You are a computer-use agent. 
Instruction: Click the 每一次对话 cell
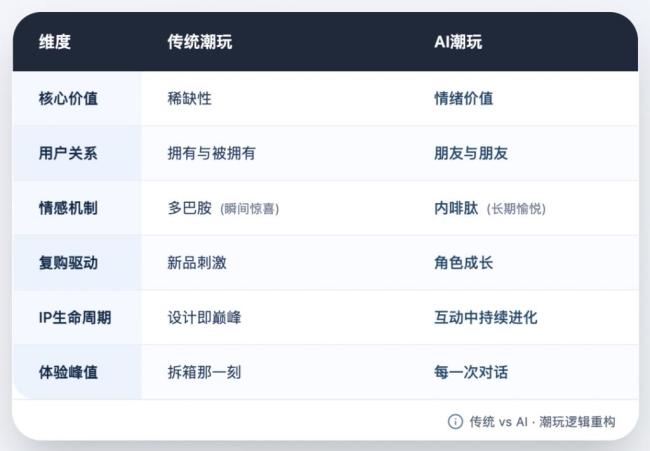[470, 372]
